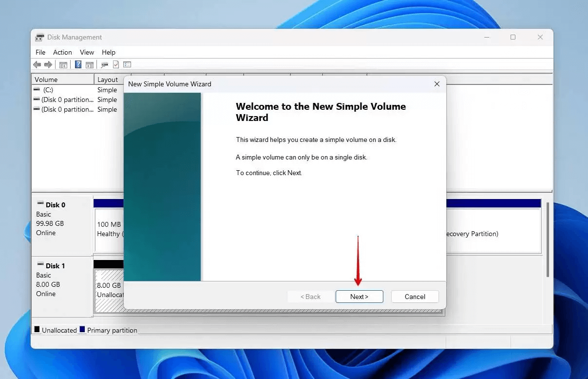Click the Back arrow toolbar icon
The width and height of the screenshot is (588, 379).
(x=37, y=65)
